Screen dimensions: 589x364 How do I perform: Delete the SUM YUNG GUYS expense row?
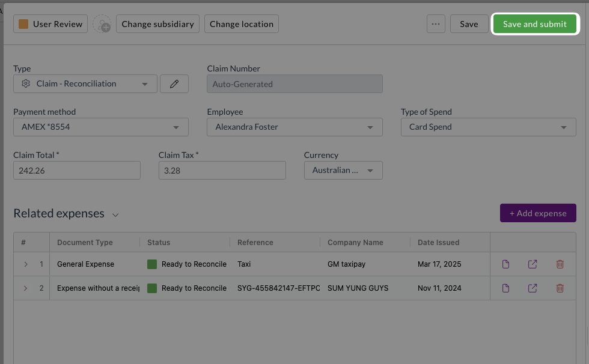pyautogui.click(x=560, y=288)
